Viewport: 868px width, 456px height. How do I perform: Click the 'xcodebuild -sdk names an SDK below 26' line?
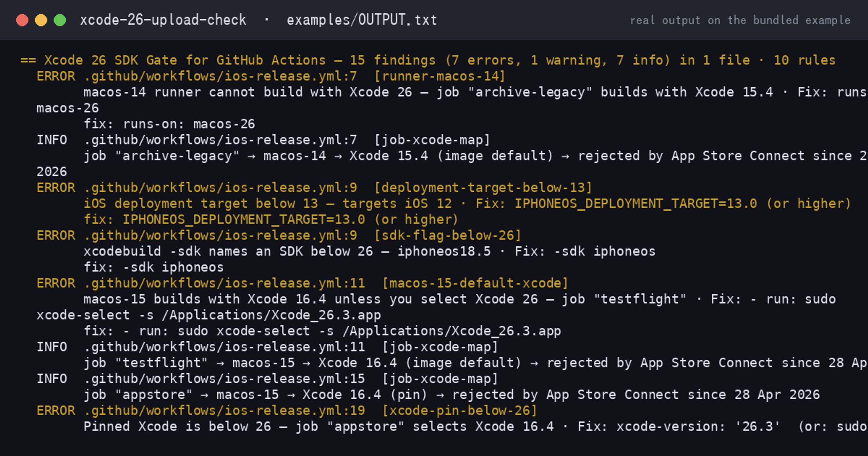370,251
